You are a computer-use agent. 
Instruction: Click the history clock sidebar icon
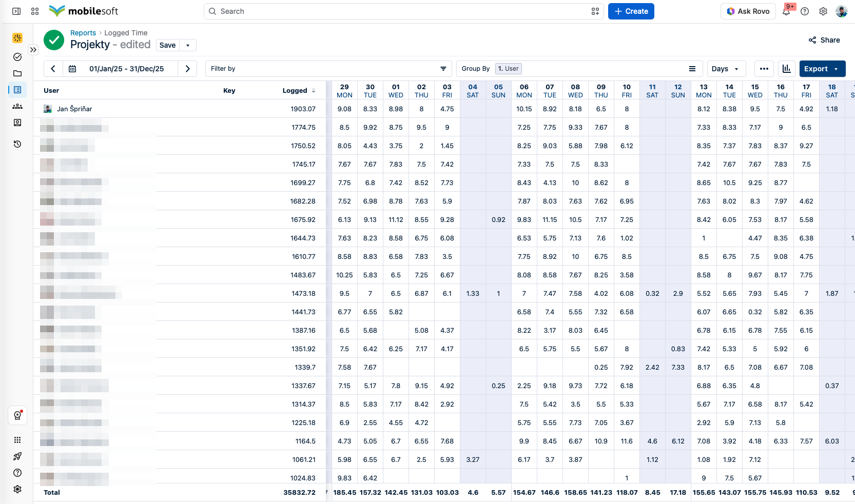17,144
